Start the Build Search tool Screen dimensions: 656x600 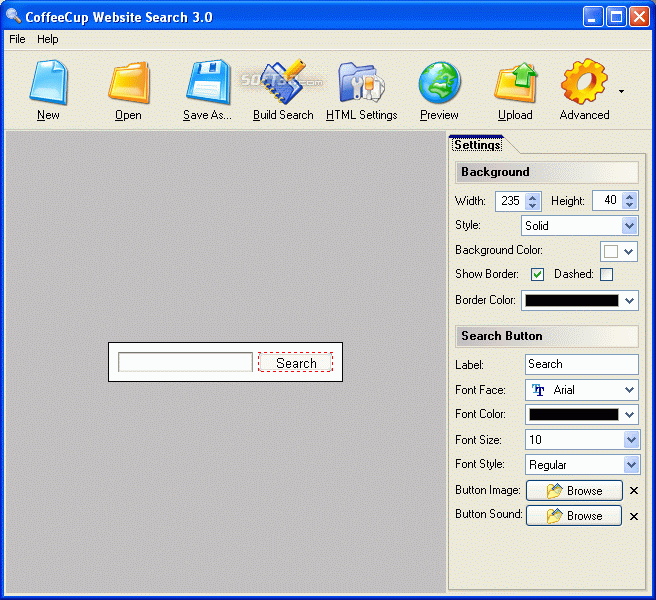283,82
